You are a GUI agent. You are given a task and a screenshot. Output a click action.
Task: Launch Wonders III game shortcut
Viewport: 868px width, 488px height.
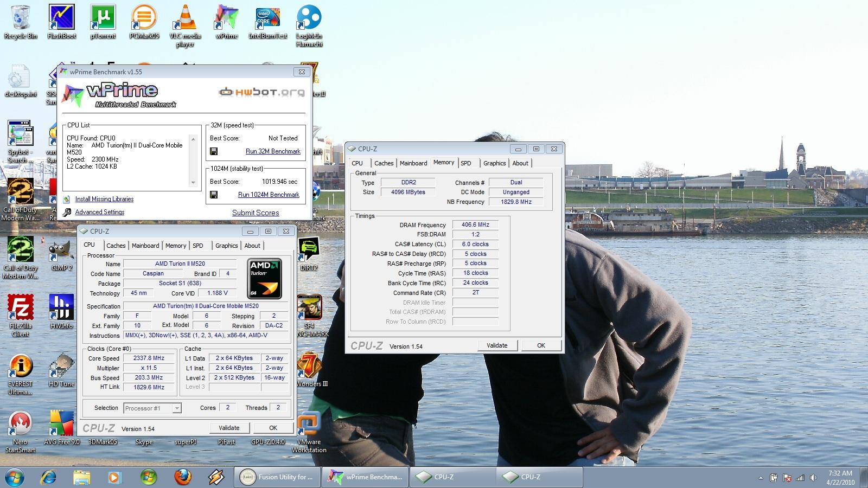click(x=311, y=370)
